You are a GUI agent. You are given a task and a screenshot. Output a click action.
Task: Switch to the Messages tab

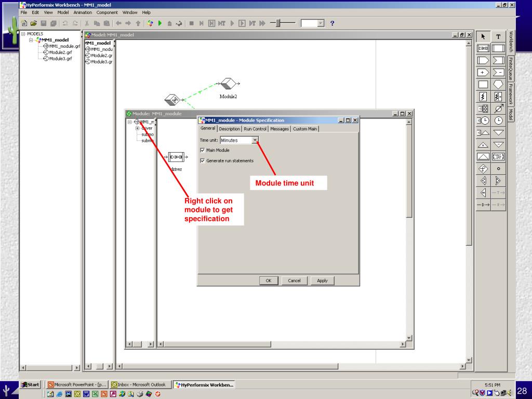tap(280, 129)
